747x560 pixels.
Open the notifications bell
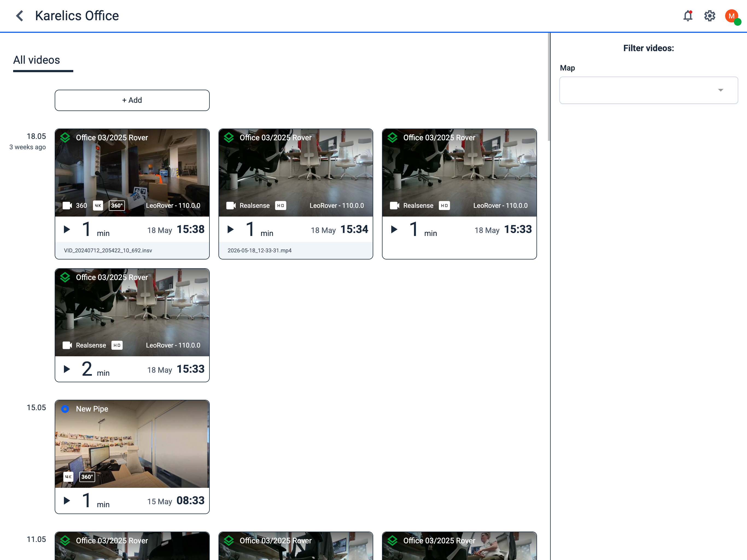[688, 16]
